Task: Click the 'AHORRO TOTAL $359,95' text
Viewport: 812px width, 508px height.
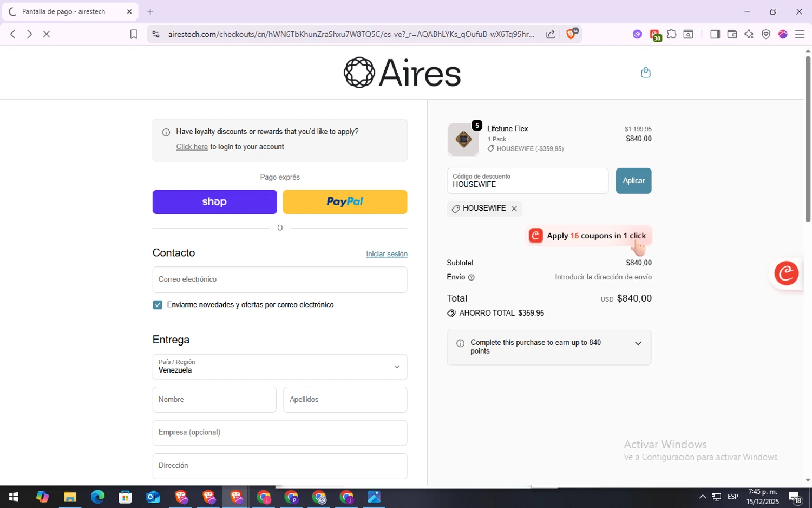Action: [501, 313]
